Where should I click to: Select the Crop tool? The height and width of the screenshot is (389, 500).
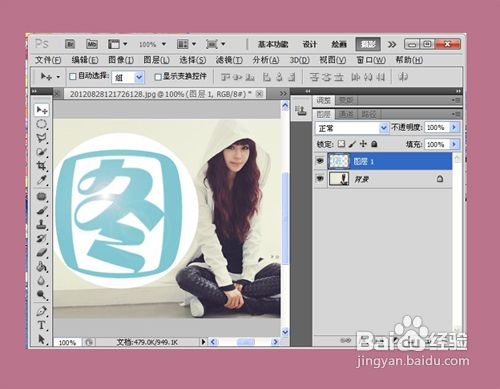(x=41, y=166)
